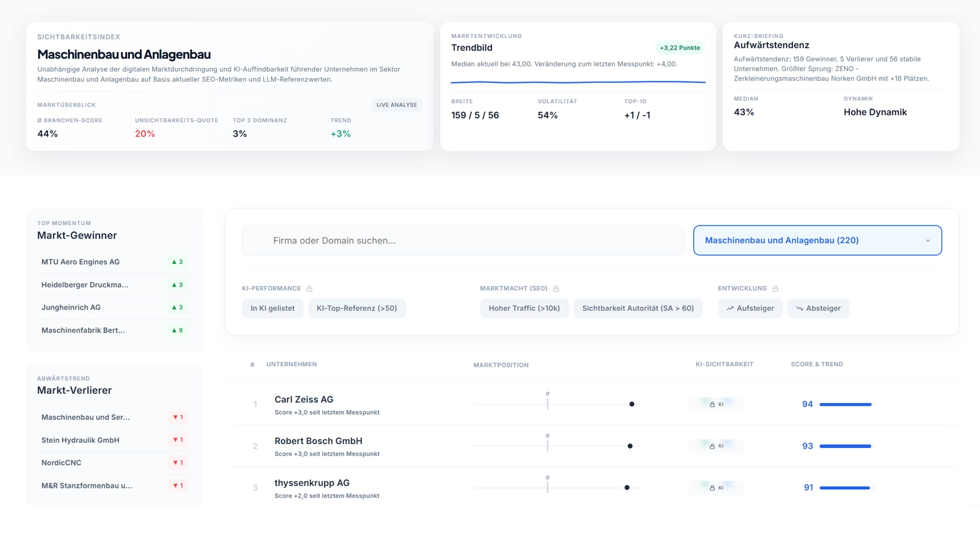
Task: Click Carl Zeiss AG market position marker
Action: (x=632, y=404)
